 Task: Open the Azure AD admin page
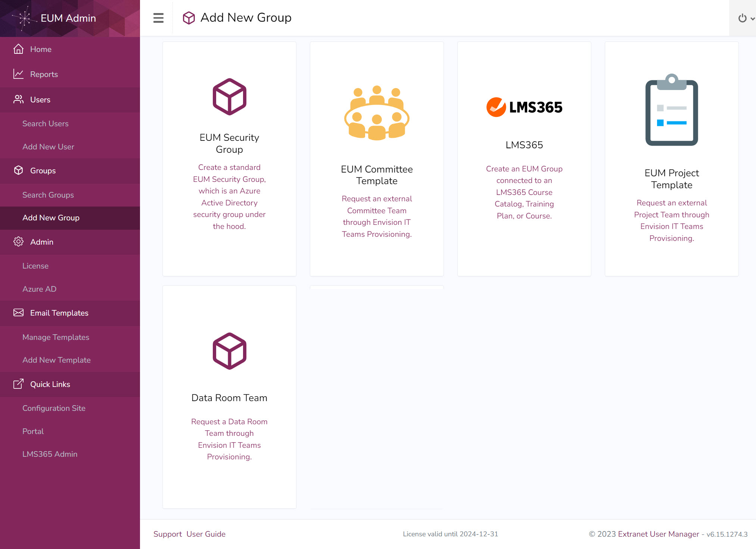point(39,289)
